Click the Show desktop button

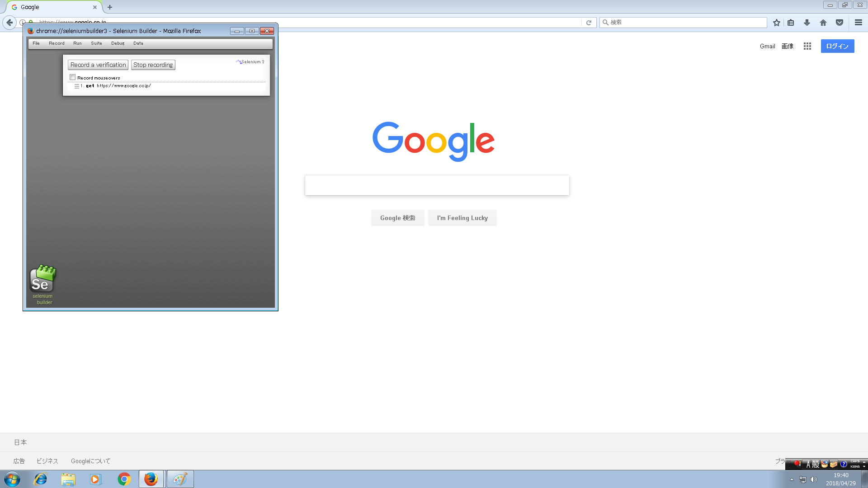coord(865,479)
